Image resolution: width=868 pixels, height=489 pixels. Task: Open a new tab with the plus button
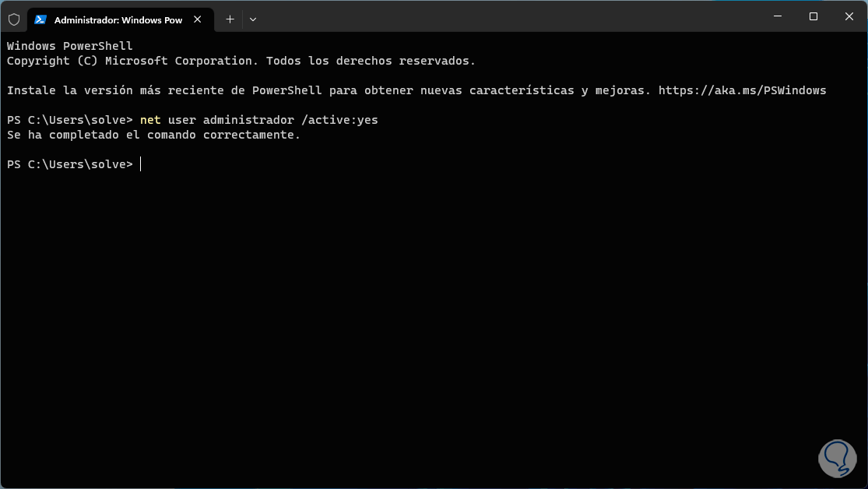click(230, 19)
